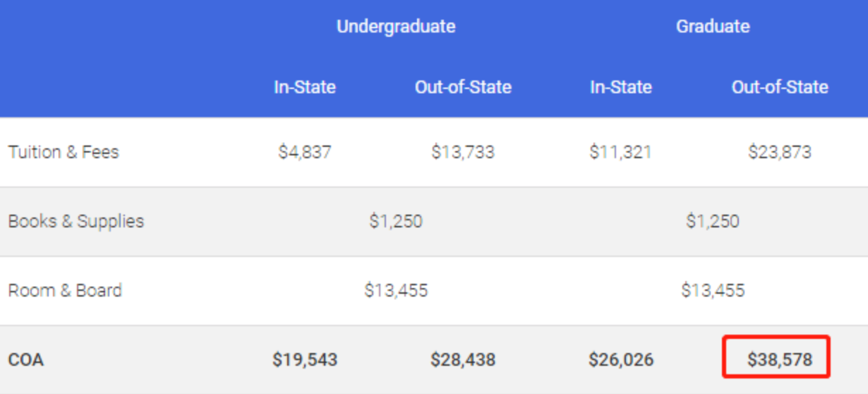Select the Graduate Out-of-State column header
868x394 pixels.
click(x=780, y=88)
